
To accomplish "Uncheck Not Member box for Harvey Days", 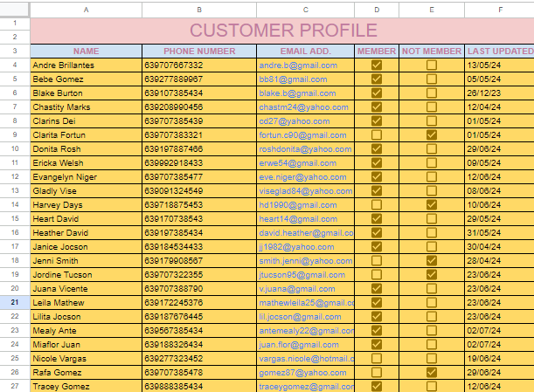I will 432,204.
